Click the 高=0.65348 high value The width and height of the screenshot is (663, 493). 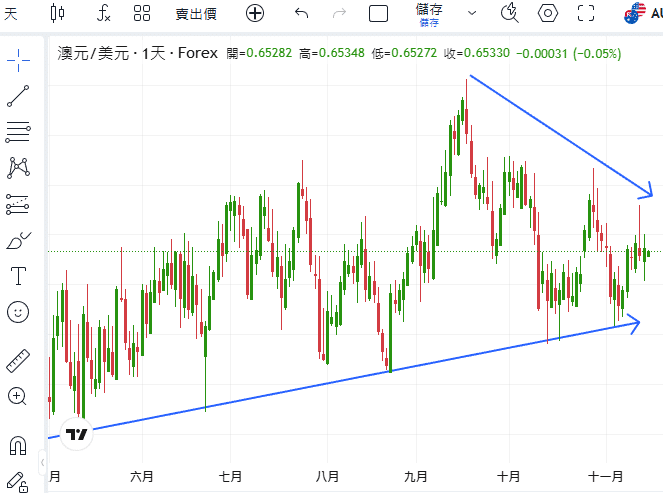[x=332, y=53]
